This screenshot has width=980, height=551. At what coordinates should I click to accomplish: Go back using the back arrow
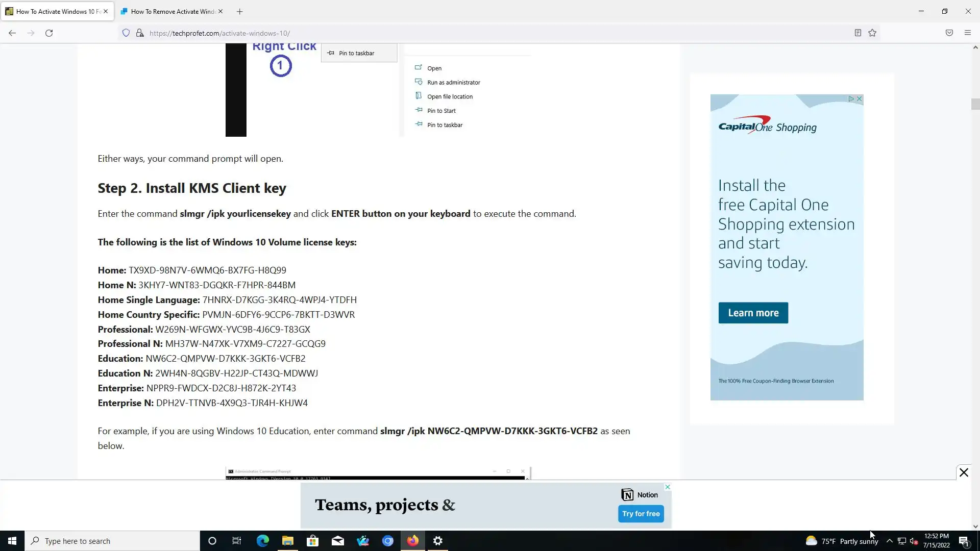tap(12, 33)
